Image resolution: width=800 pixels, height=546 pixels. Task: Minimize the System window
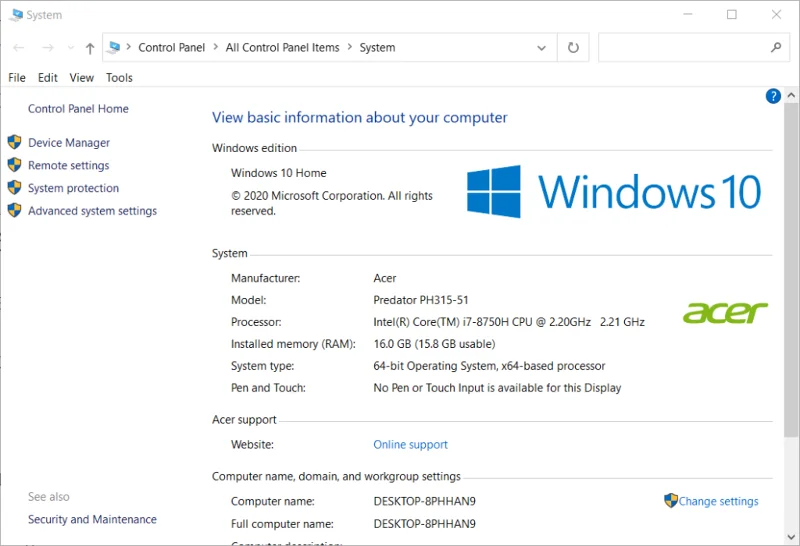point(688,14)
